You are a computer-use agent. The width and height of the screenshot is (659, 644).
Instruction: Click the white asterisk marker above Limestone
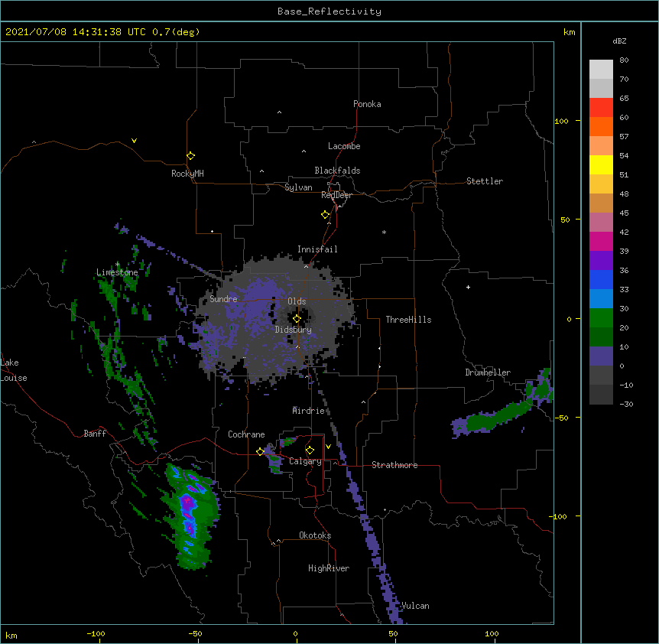pos(118,265)
